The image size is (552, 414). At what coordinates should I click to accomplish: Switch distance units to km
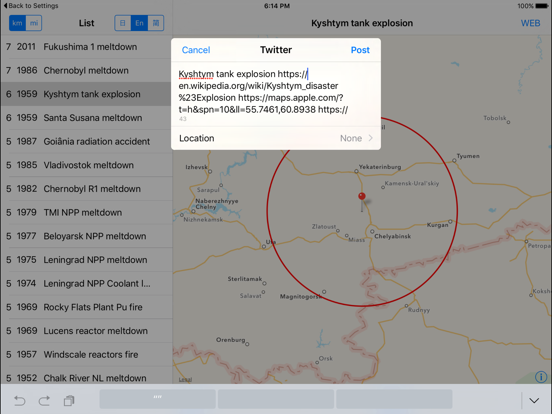(x=17, y=23)
